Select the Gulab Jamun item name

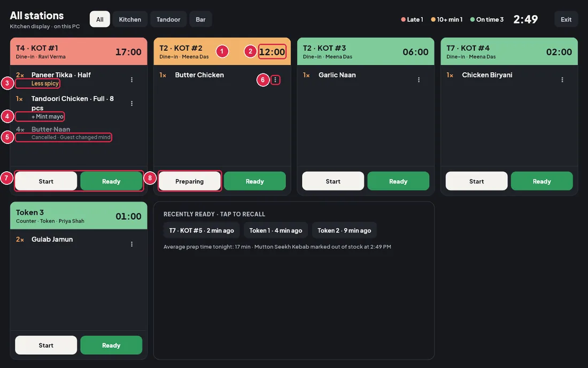point(52,239)
